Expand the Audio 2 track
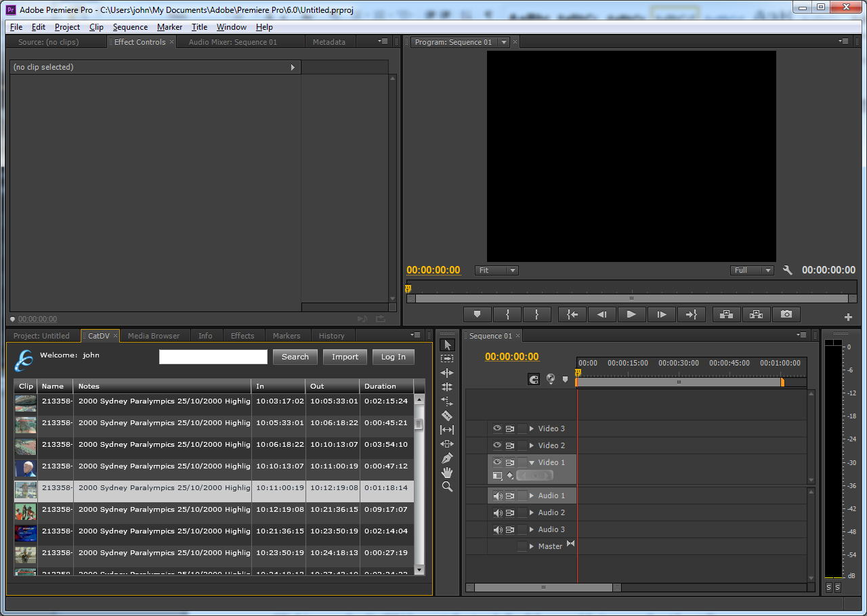Viewport: 867px width, 616px height. [x=532, y=512]
